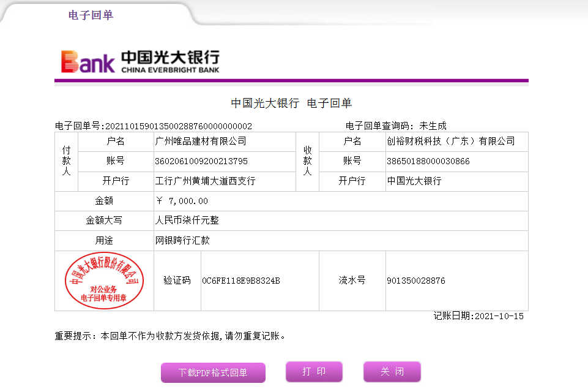Click the 用途 label cell
The height and width of the screenshot is (389, 588).
104,241
